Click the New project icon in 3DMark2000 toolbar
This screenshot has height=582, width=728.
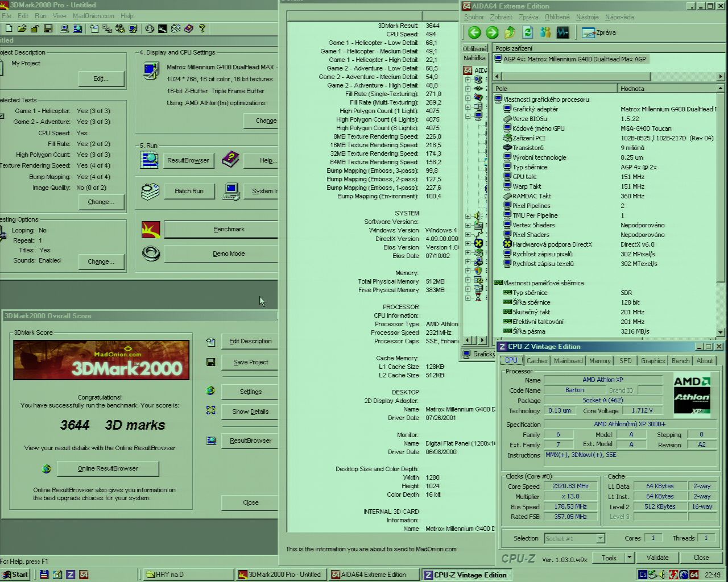tap(8, 28)
